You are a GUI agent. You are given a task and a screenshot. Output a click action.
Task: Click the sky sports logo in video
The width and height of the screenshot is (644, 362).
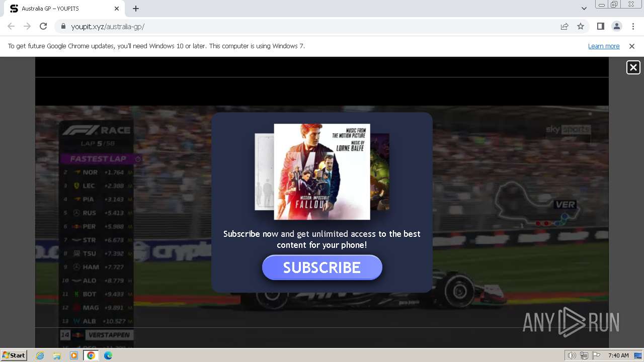coord(568,130)
